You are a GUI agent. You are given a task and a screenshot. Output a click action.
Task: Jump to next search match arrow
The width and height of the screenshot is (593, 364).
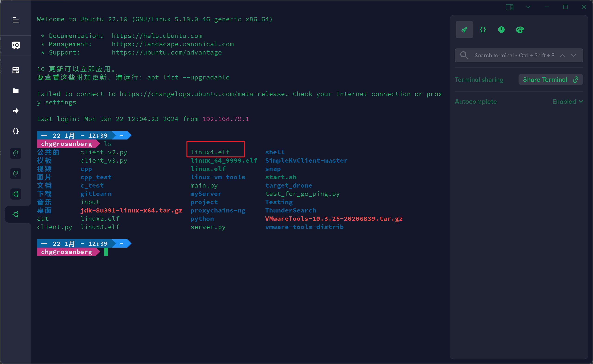(x=574, y=55)
